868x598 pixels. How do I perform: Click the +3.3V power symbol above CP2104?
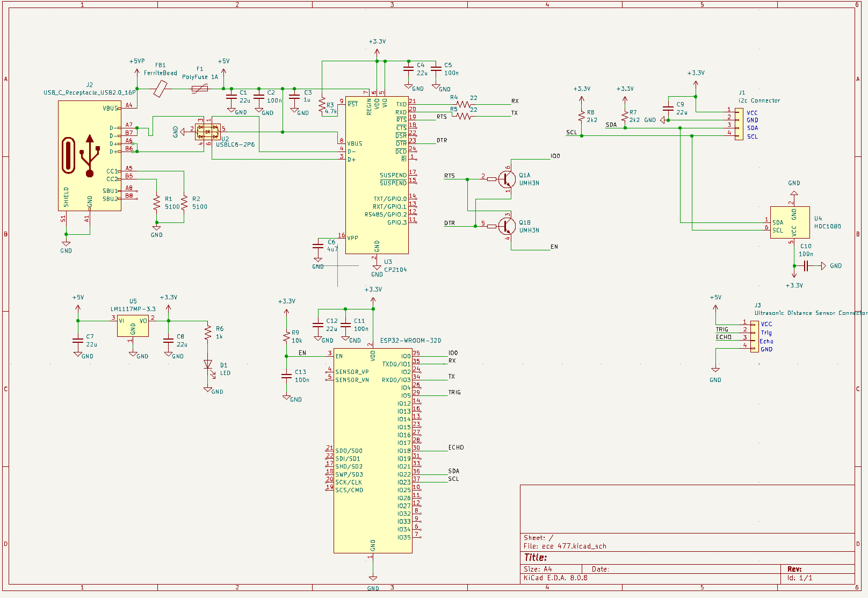(x=377, y=42)
